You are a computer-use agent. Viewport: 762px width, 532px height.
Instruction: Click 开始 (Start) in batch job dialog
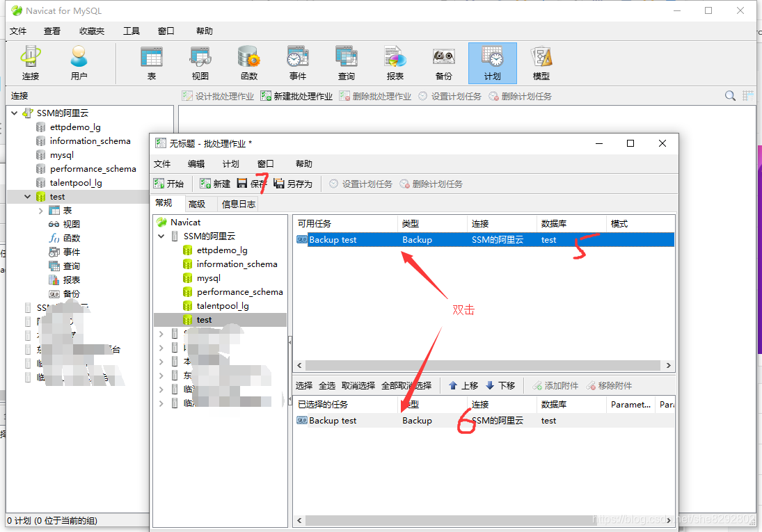pyautogui.click(x=168, y=184)
